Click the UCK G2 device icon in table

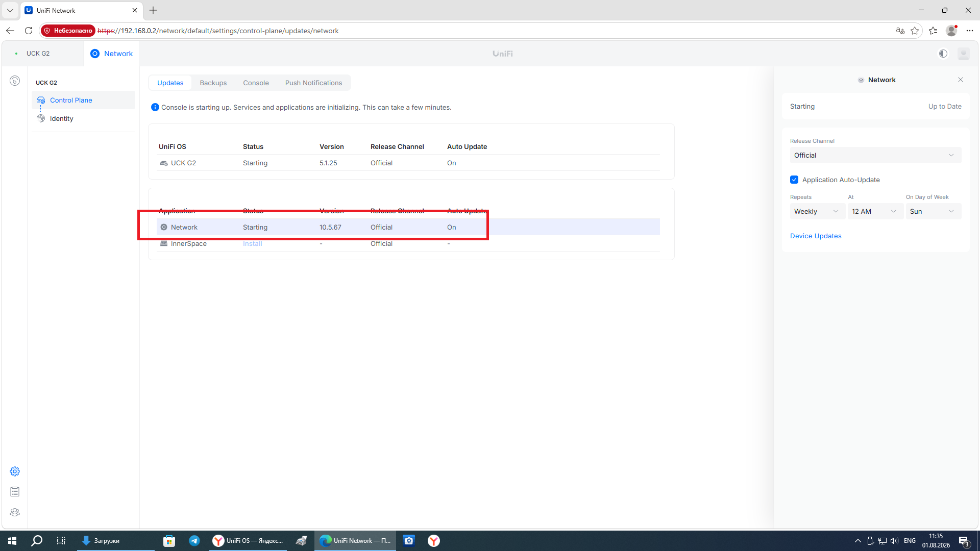click(x=164, y=163)
